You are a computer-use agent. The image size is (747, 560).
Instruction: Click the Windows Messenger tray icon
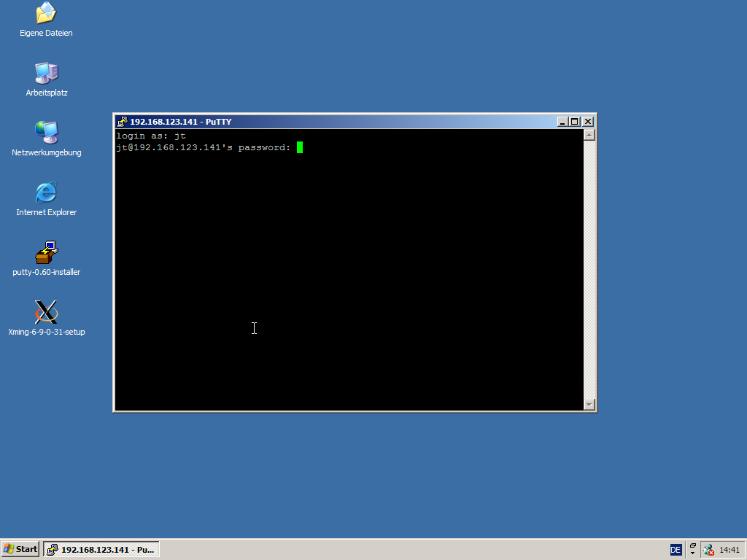click(x=708, y=550)
